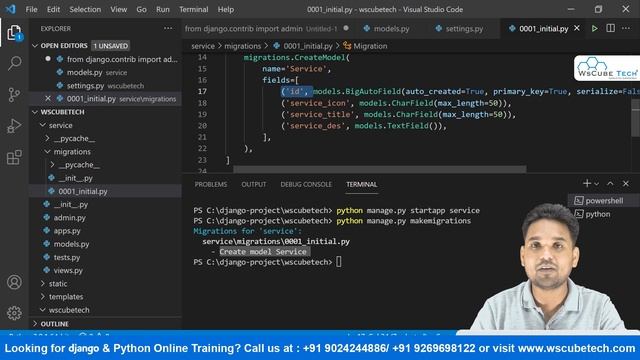Open the Edit menu
Screen dimensions: 640x360
click(53, 9)
